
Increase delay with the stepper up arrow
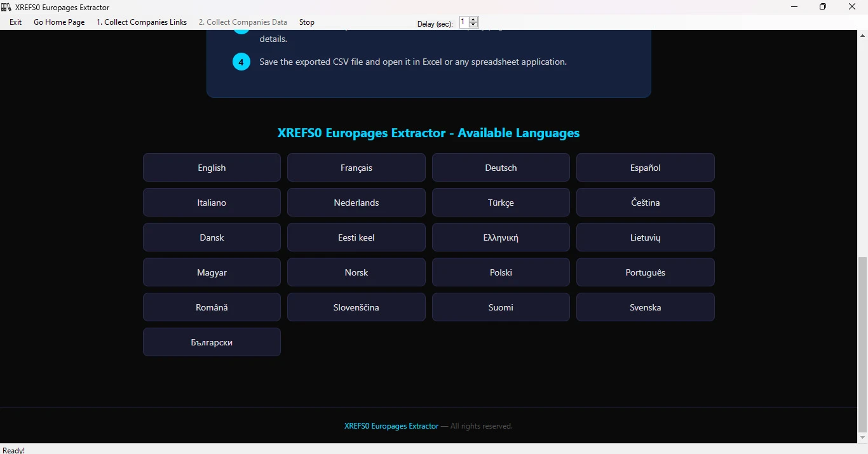click(473, 19)
